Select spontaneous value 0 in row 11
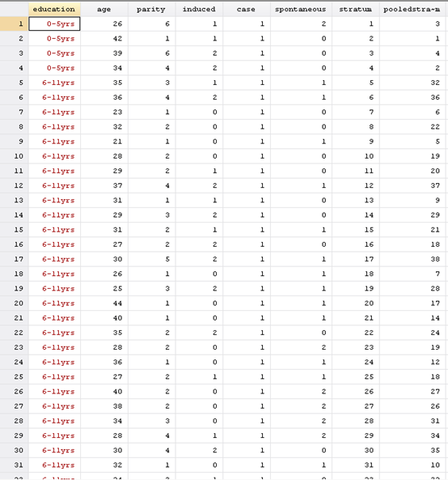 pyautogui.click(x=301, y=171)
